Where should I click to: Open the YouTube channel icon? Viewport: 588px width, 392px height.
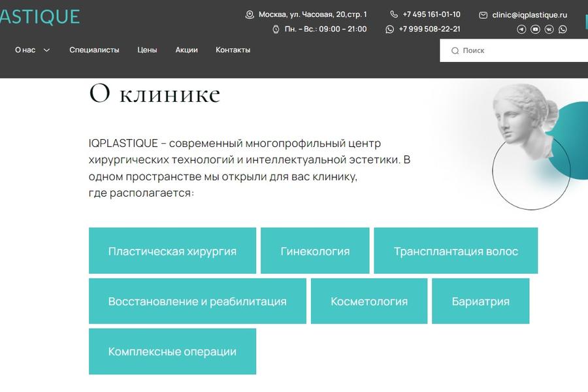pyautogui.click(x=535, y=29)
